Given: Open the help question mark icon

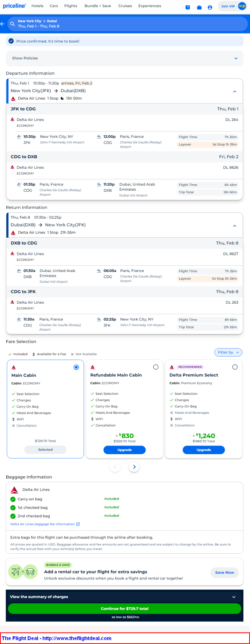Looking at the screenshot, I should (x=188, y=7).
